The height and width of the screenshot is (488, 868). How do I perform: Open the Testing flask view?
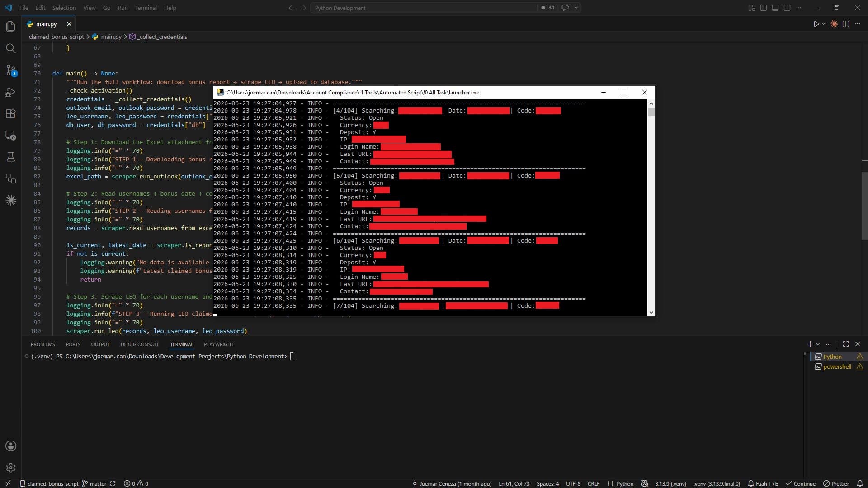point(11,157)
